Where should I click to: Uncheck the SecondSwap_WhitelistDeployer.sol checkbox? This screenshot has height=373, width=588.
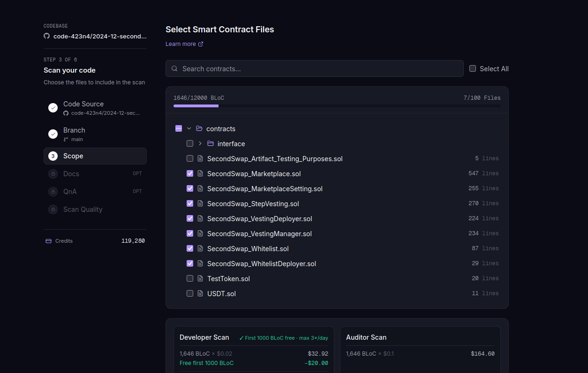tap(190, 263)
